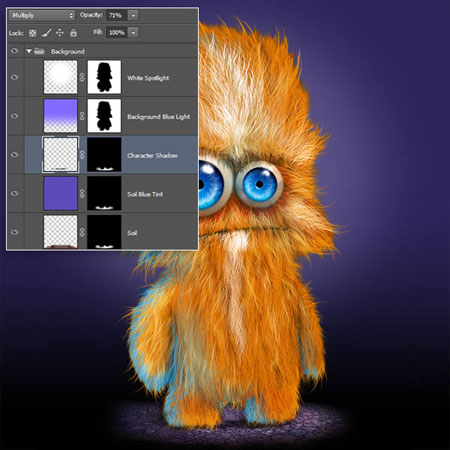This screenshot has width=450, height=450.
Task: Enable lock transparent pixels
Action: pyautogui.click(x=32, y=33)
